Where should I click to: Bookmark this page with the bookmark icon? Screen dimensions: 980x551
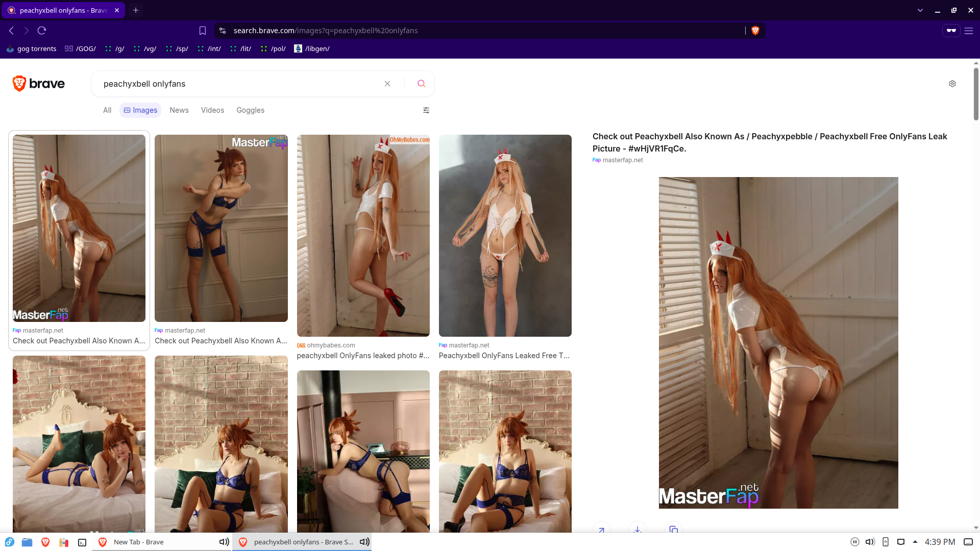(203, 31)
